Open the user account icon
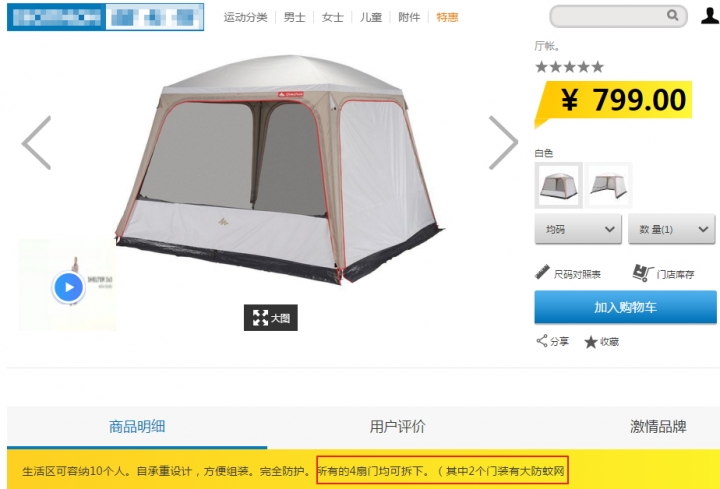Viewport: 720px width, 489px height. pos(709,15)
